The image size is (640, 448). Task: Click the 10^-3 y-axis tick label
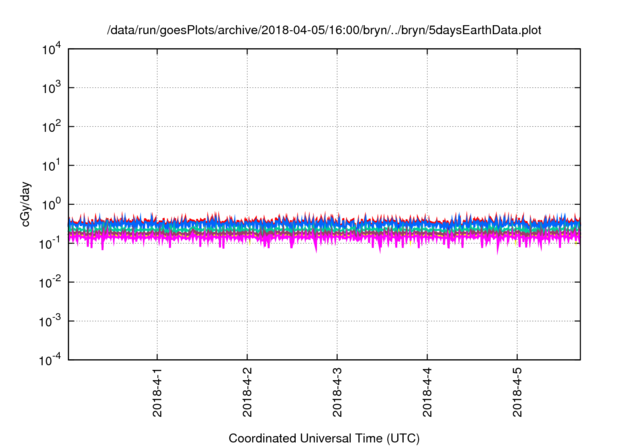pos(50,321)
